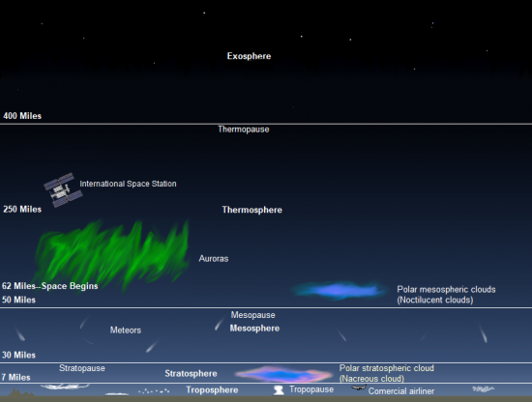The height and width of the screenshot is (402, 532).
Task: Select the 'Meteors' label
Action: 126,330
